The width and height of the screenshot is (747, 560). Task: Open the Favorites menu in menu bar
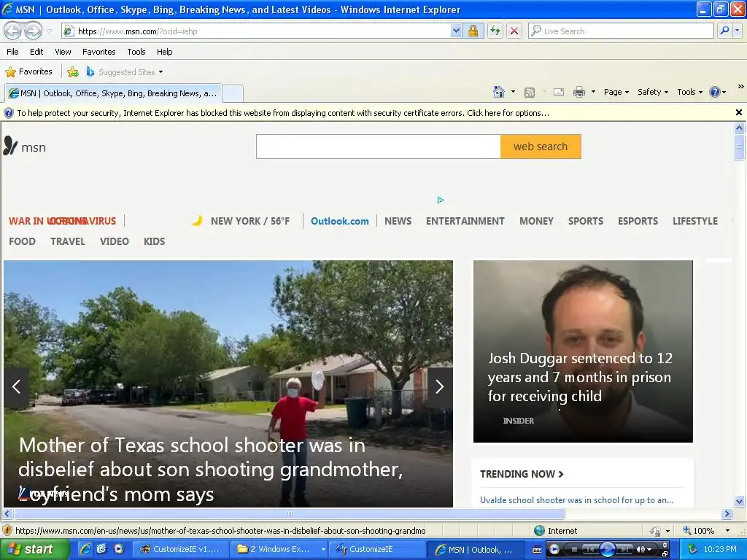coord(98,52)
